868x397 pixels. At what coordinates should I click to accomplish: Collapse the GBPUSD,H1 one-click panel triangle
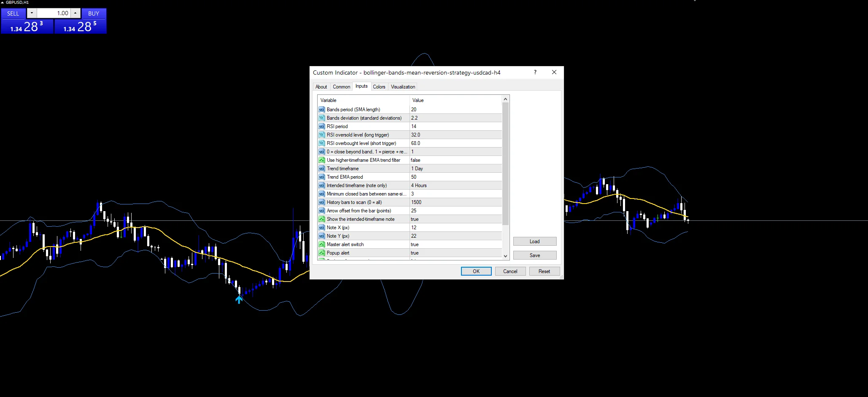[2, 3]
